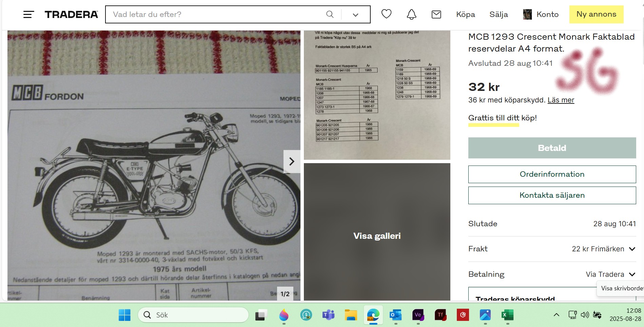
Task: Open Outlook from the taskbar
Action: [395, 315]
